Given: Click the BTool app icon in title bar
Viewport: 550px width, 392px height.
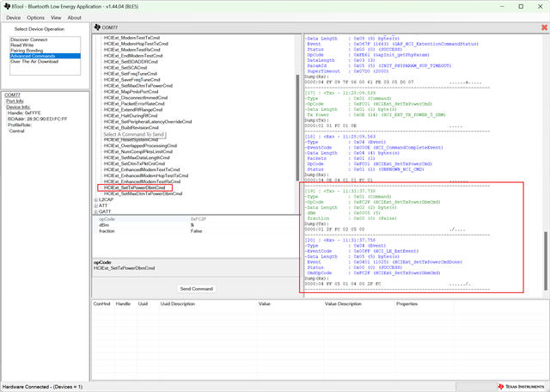Looking at the screenshot, I should (x=7, y=6).
